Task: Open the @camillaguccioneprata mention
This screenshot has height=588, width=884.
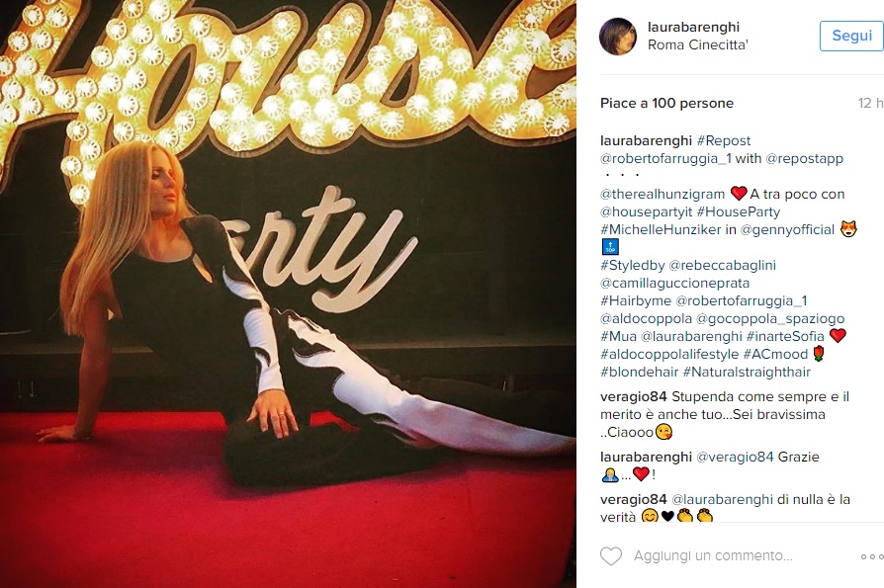Action: tap(674, 284)
